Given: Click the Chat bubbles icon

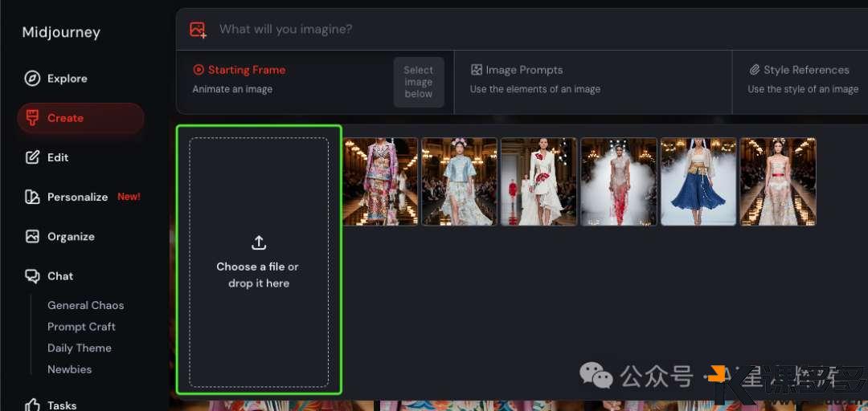Looking at the screenshot, I should pyautogui.click(x=32, y=276).
